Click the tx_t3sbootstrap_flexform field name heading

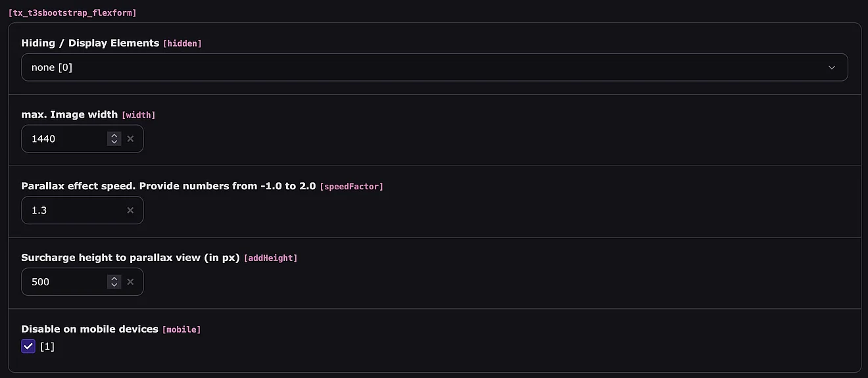[x=72, y=12]
